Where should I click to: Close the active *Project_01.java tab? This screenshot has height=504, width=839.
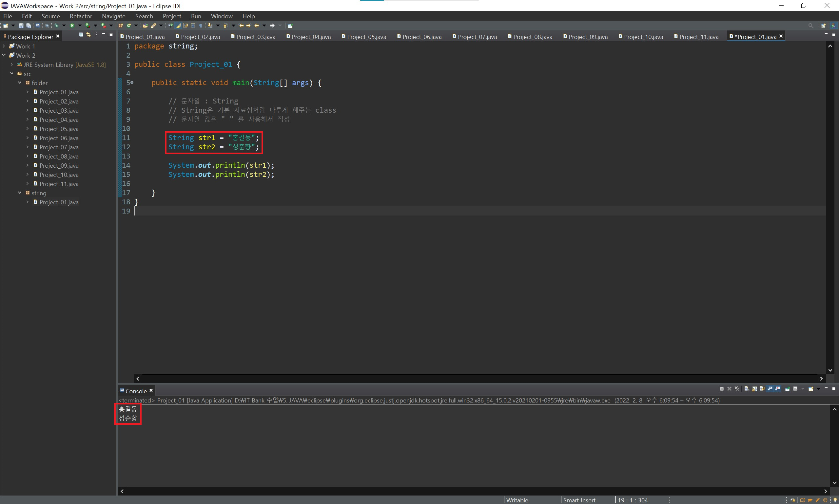tap(781, 36)
